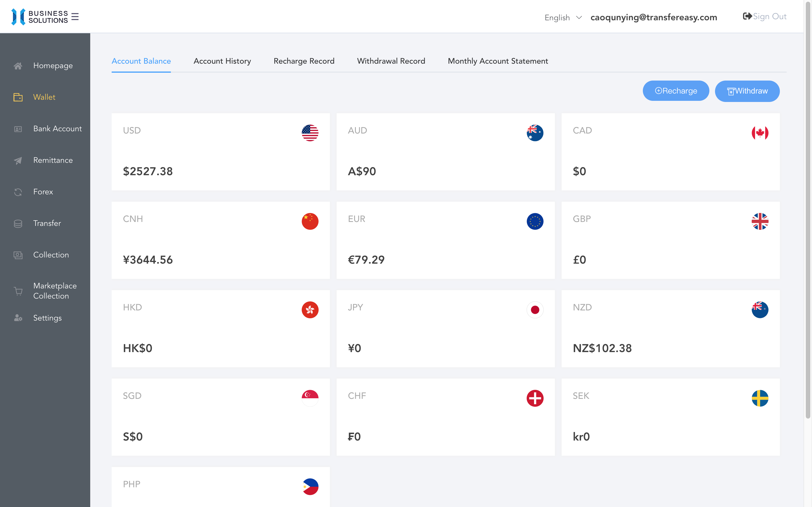Click the Transfer coins stack icon

point(18,224)
